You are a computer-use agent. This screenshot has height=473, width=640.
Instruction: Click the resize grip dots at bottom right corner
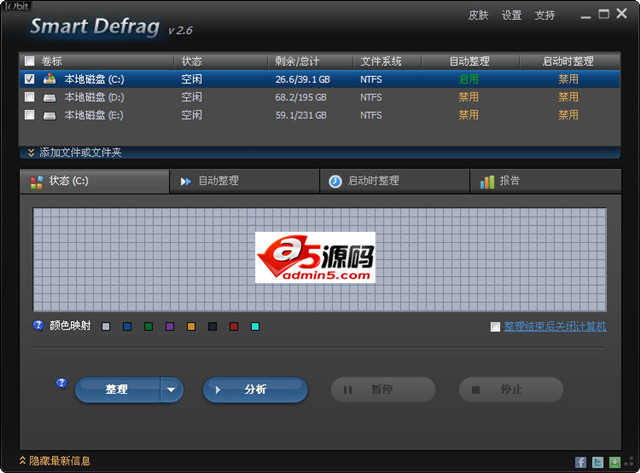[x=629, y=462]
